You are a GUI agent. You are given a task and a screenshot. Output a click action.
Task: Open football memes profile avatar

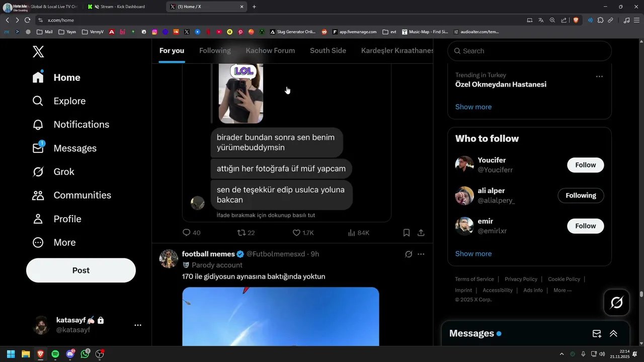169,258
